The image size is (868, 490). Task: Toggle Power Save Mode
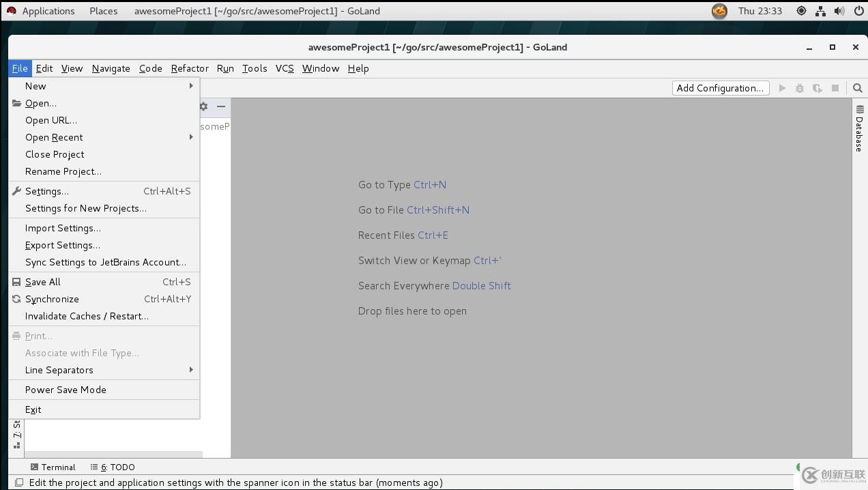(x=104, y=390)
